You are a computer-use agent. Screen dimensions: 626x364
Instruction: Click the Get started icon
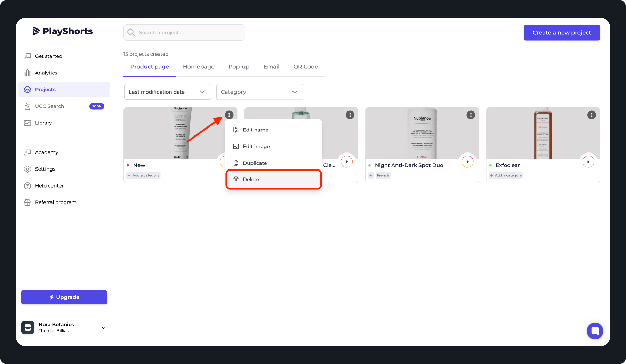(x=27, y=56)
